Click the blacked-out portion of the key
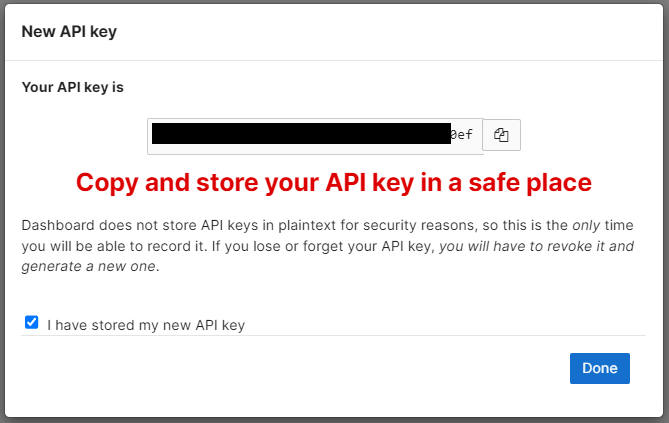The height and width of the screenshot is (423, 669). click(301, 134)
